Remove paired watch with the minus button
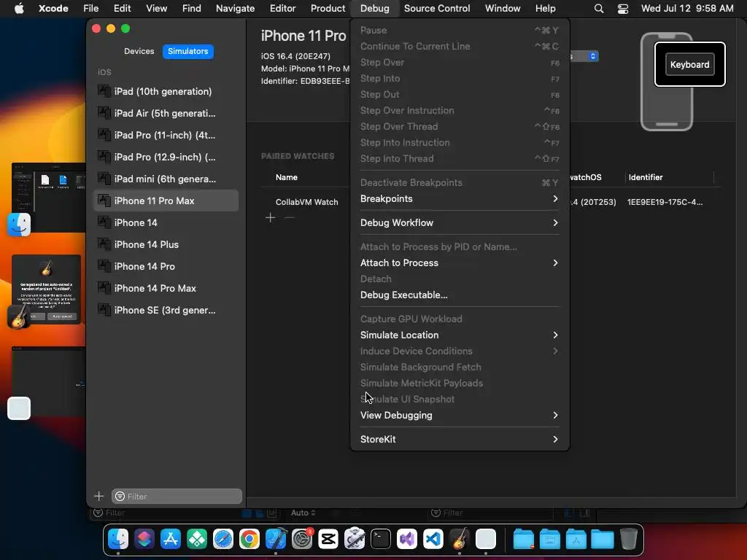Viewport: 747px width, 560px height. click(x=289, y=218)
